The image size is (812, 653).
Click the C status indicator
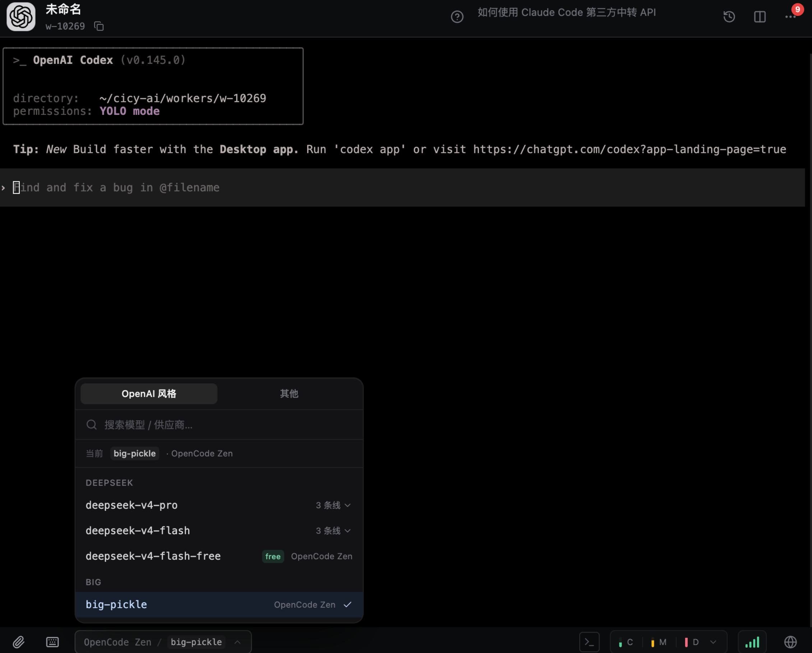[626, 642]
